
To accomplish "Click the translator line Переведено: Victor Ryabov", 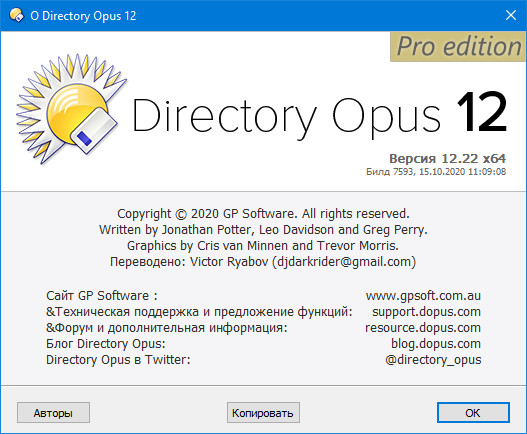I will tap(263, 262).
